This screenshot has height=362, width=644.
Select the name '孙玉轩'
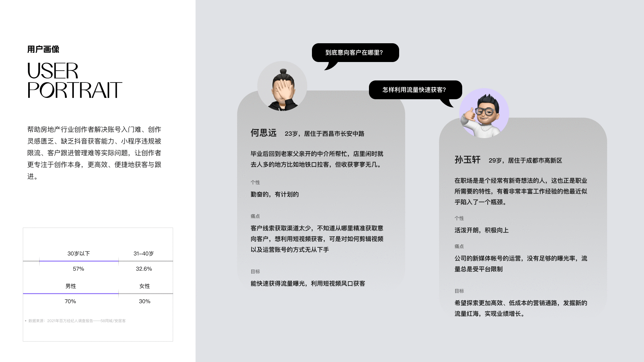[468, 160]
